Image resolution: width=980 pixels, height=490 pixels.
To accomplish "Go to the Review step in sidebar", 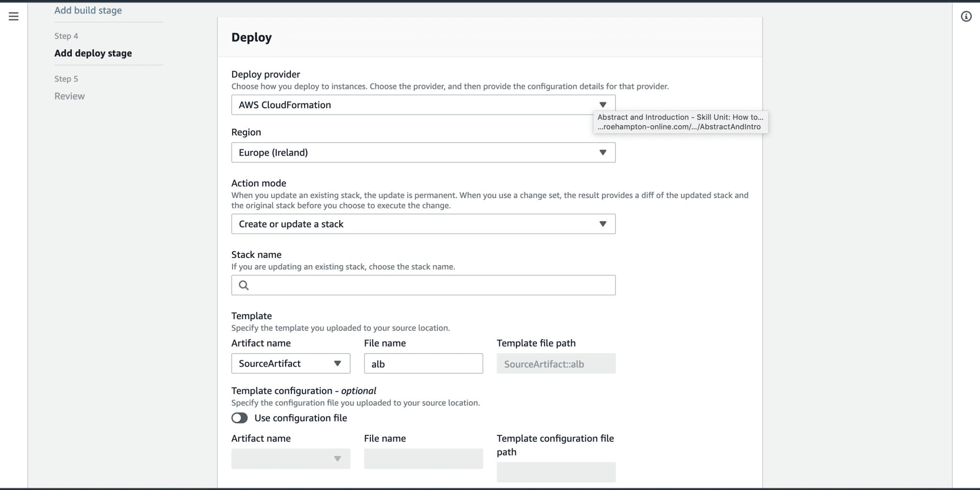I will [x=70, y=96].
